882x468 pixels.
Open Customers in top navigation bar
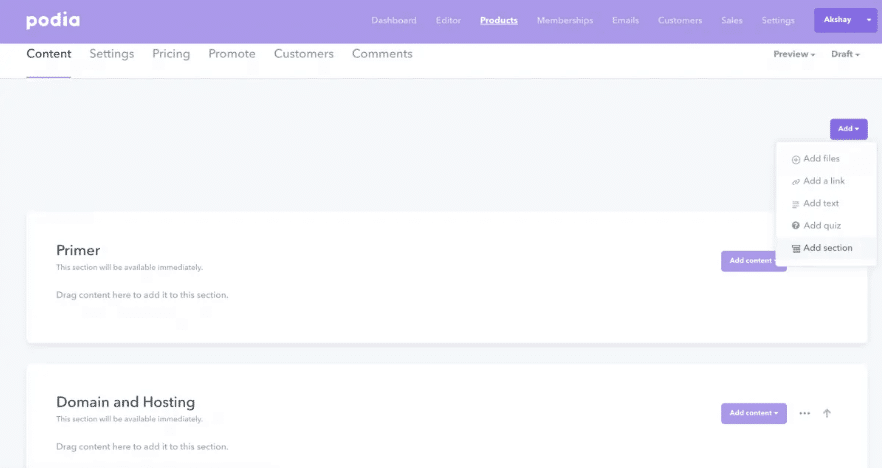(x=680, y=20)
